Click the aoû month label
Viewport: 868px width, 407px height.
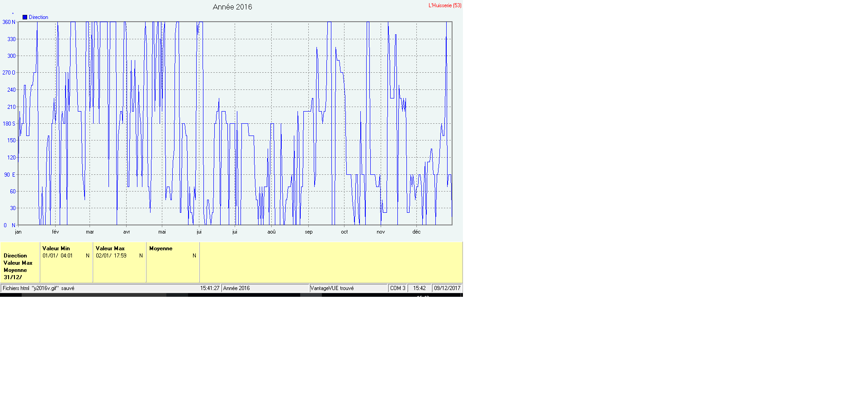click(x=271, y=232)
